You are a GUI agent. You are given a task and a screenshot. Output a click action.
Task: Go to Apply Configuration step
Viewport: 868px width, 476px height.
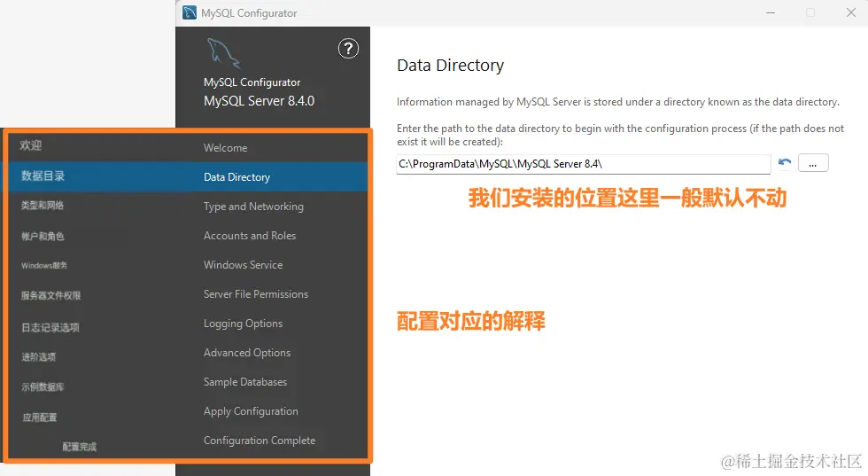pos(251,411)
